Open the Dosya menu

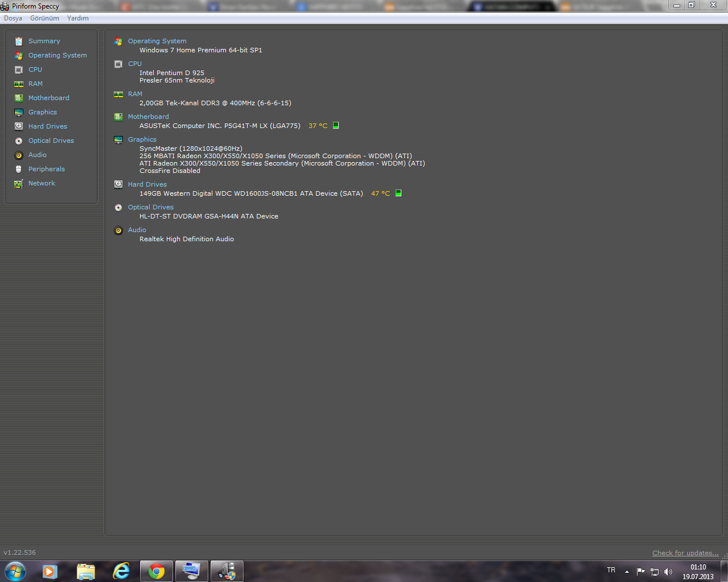coord(13,18)
